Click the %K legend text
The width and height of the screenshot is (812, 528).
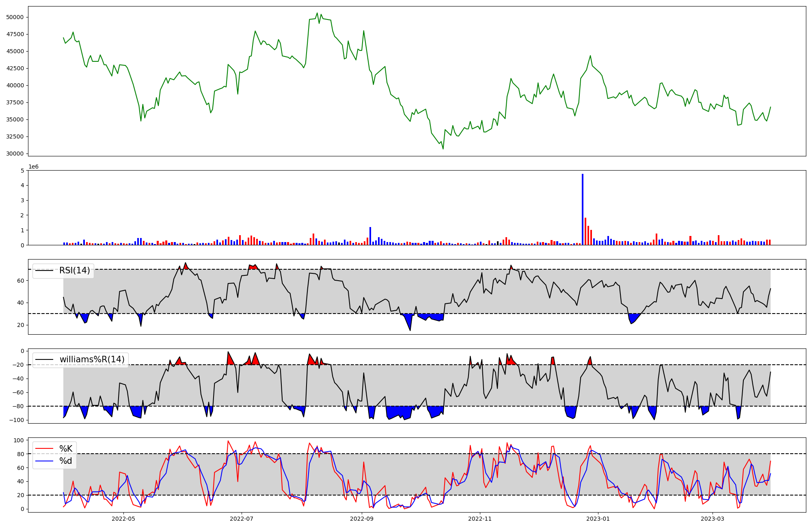66,449
